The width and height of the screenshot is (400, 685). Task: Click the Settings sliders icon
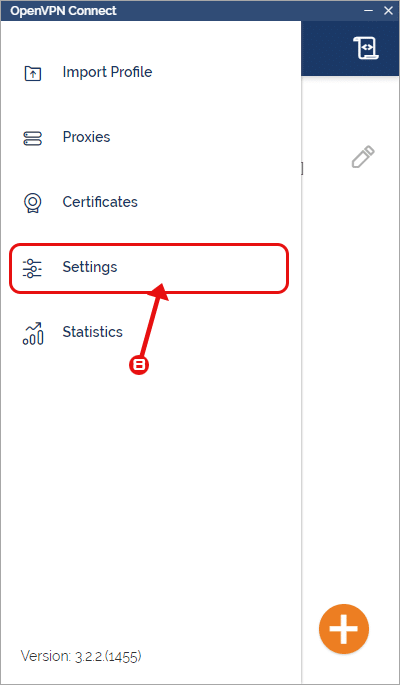point(32,268)
